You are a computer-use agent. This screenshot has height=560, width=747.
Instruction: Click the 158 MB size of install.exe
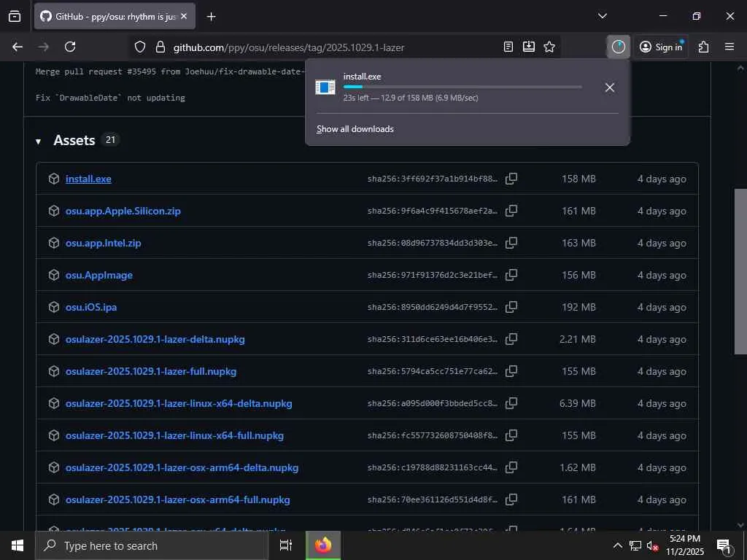click(578, 179)
